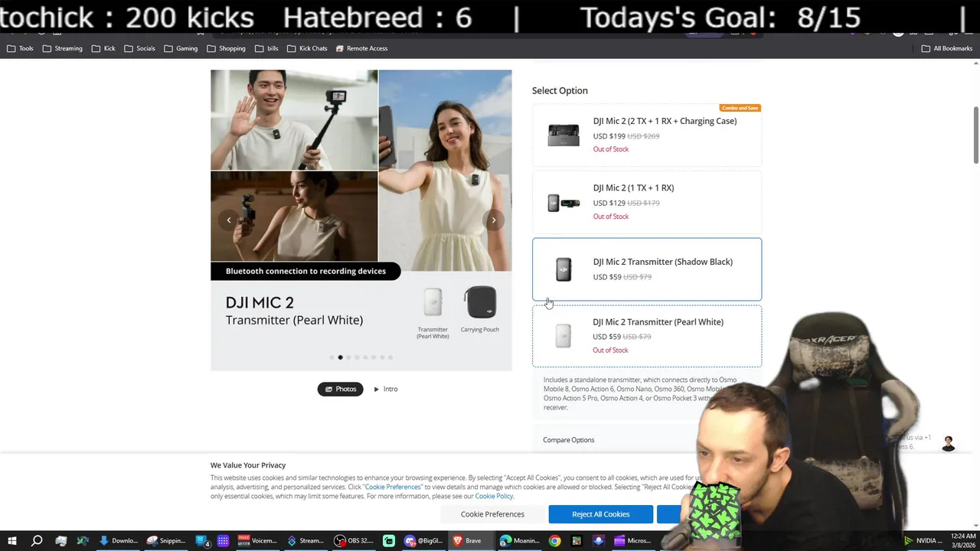The width and height of the screenshot is (980, 551).
Task: Select DJI Mic 2 Transmitter (Pearl White) option
Action: pos(647,336)
